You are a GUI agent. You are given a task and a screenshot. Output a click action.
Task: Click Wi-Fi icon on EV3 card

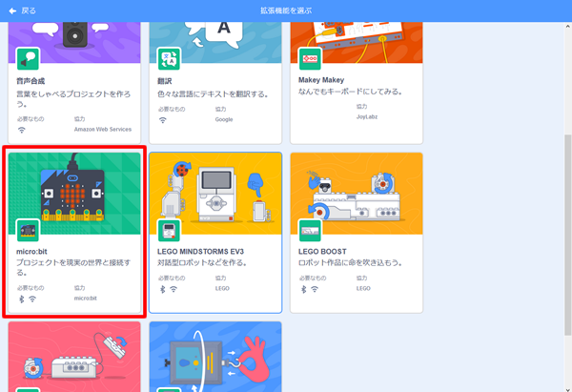pos(174,289)
